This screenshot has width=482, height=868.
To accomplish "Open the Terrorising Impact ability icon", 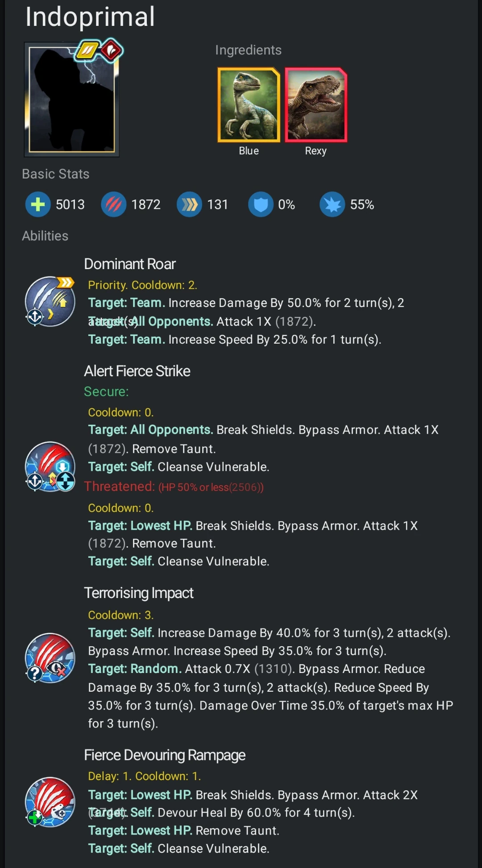I will coord(50,658).
